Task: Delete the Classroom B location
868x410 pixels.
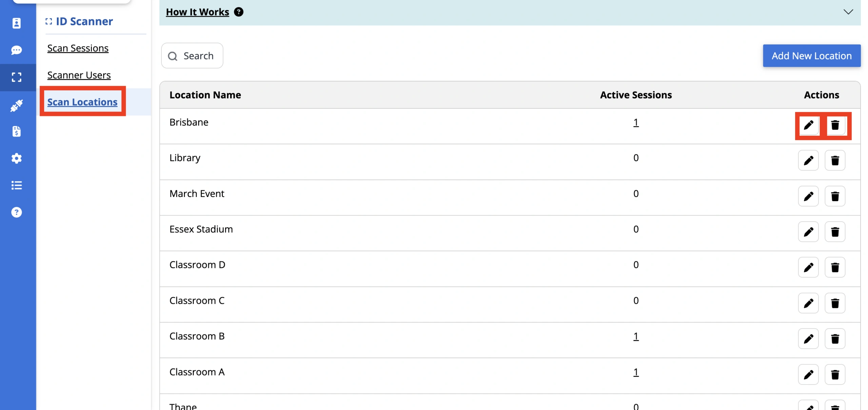Action: pyautogui.click(x=835, y=338)
